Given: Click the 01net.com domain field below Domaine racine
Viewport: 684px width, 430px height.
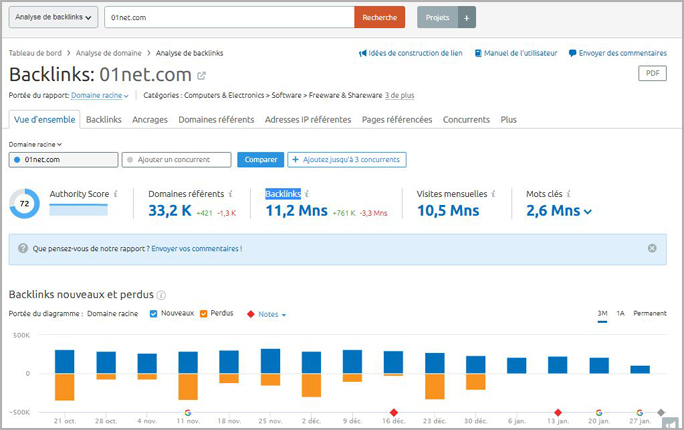Looking at the screenshot, I should coord(64,160).
